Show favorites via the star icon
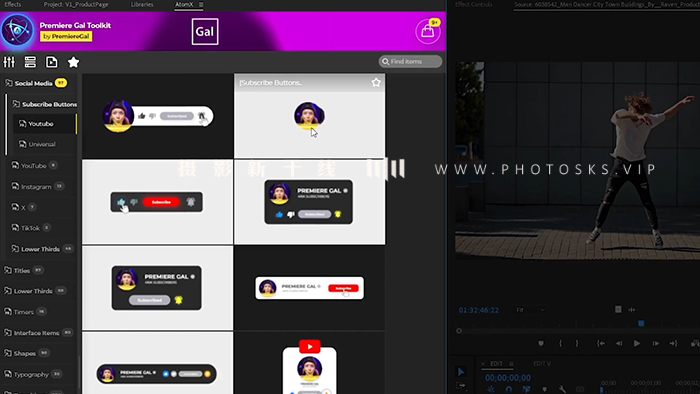This screenshot has width=700, height=394. (73, 62)
